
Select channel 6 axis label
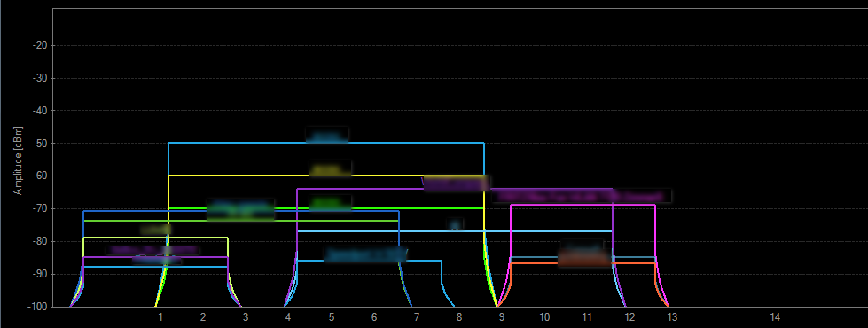(374, 317)
